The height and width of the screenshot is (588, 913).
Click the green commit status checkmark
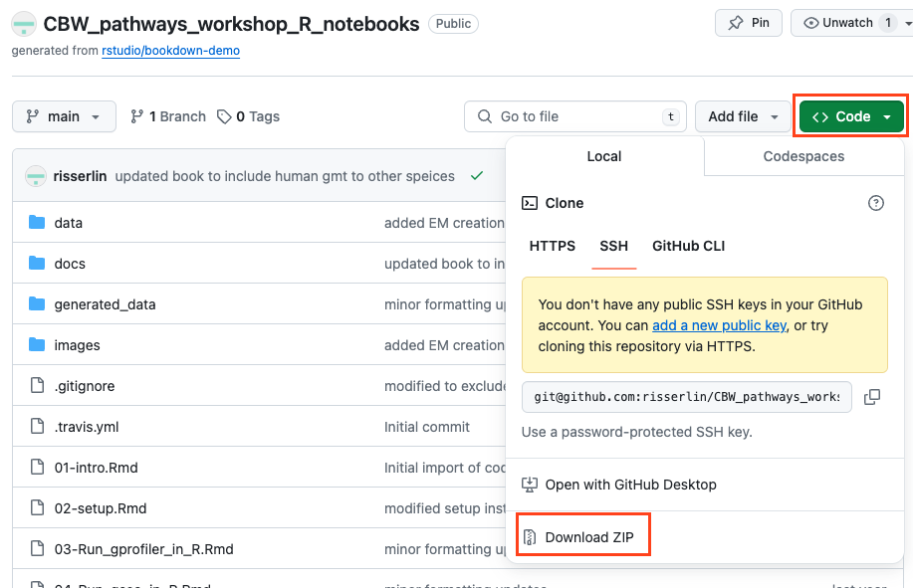point(477,176)
